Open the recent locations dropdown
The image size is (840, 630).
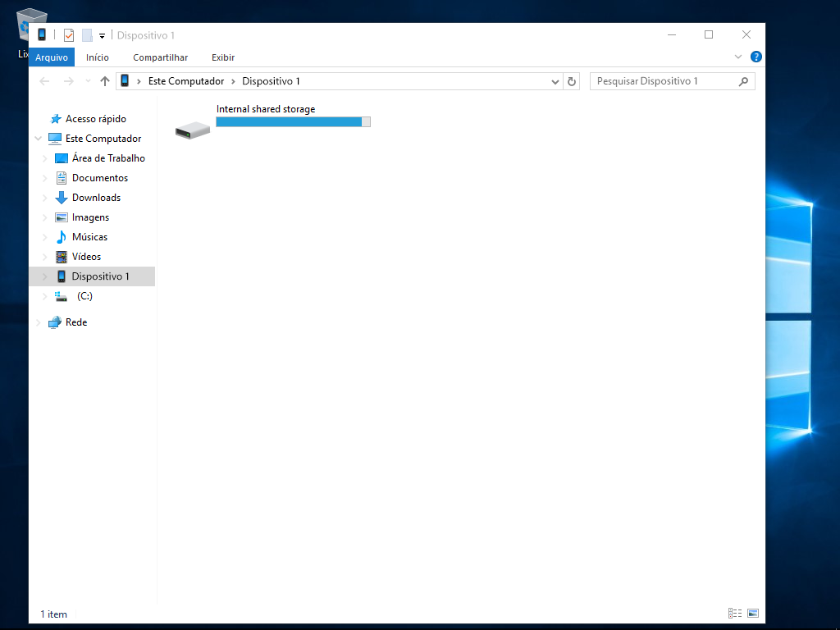coord(88,81)
